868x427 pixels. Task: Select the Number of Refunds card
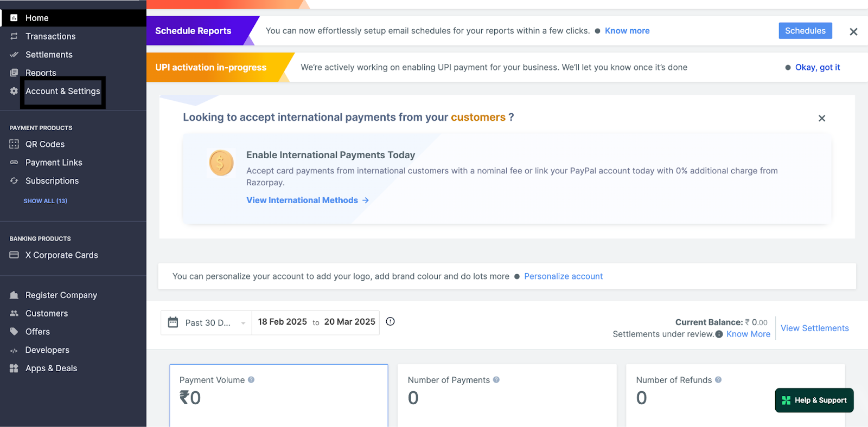(736, 396)
